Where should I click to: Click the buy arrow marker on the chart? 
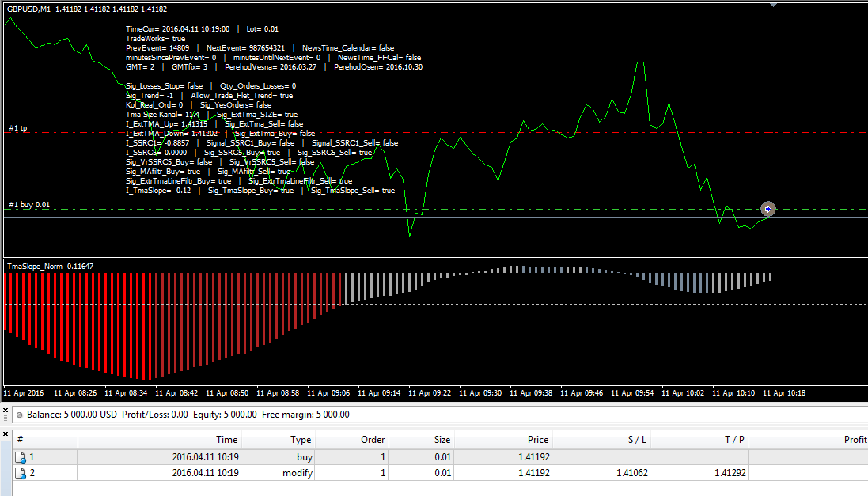tap(768, 210)
